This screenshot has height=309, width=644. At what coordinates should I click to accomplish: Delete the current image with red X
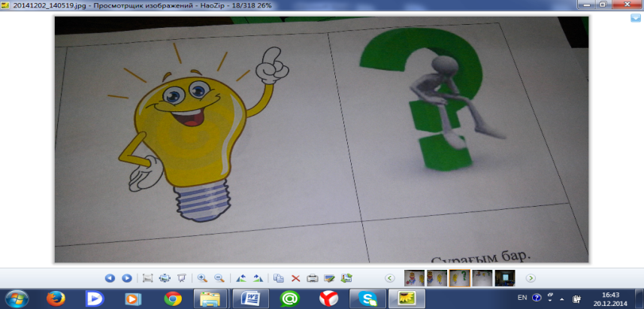(296, 278)
